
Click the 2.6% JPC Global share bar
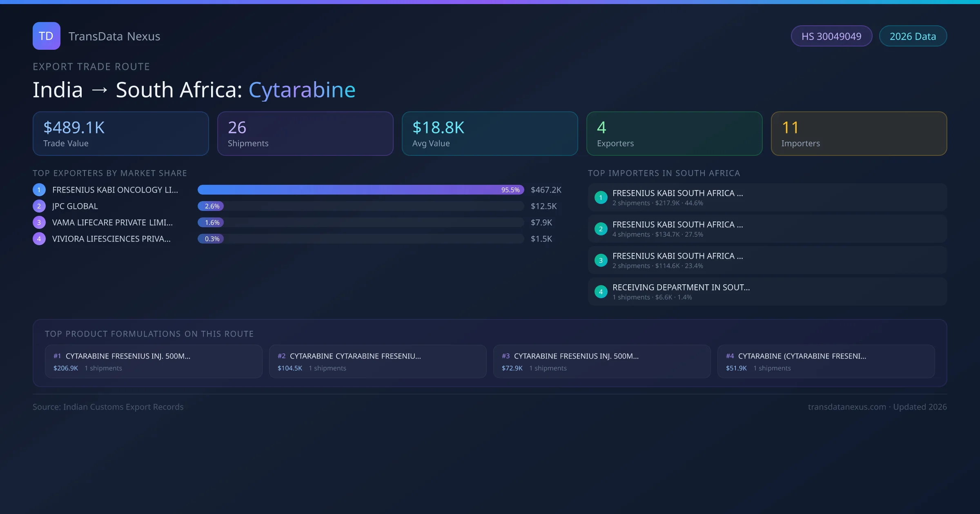pyautogui.click(x=211, y=206)
